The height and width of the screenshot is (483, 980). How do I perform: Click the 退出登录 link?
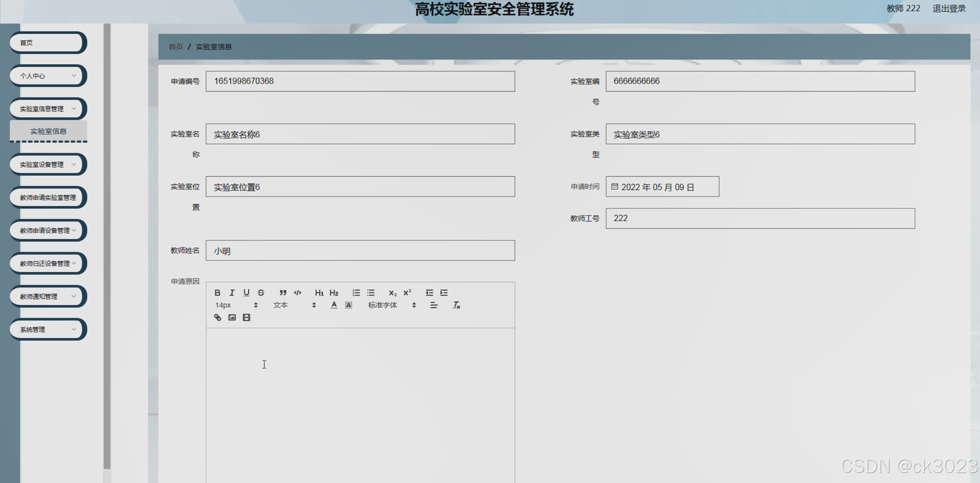pos(949,9)
